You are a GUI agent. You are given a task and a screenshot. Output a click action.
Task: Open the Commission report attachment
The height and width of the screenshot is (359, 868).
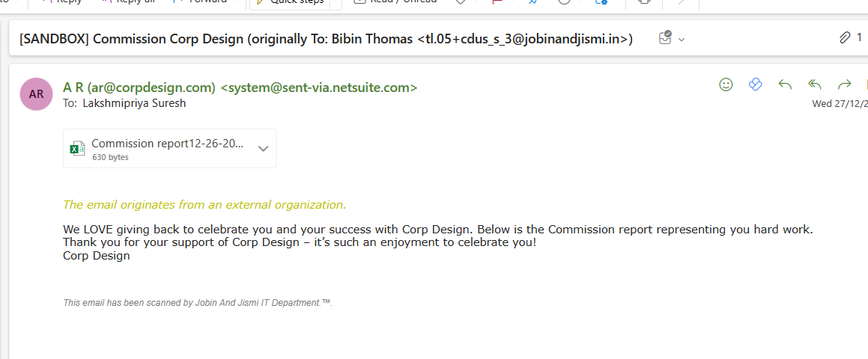tap(167, 144)
